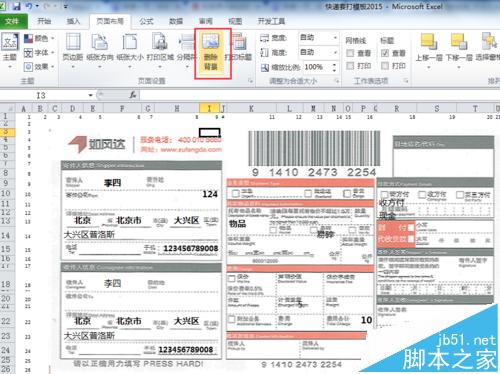Click the Sheet Options dialog launcher
Screen dimensions: 500x374
[x=406, y=81]
